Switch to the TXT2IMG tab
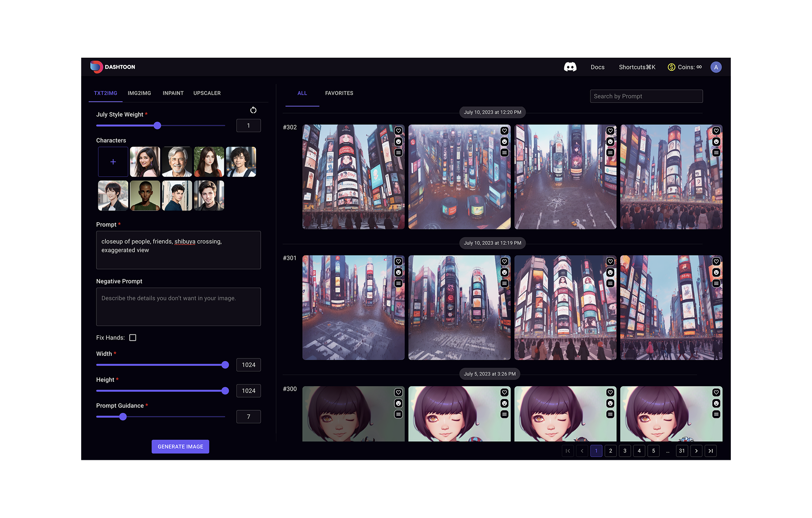Image resolution: width=812 pixels, height=518 pixels. coord(106,93)
